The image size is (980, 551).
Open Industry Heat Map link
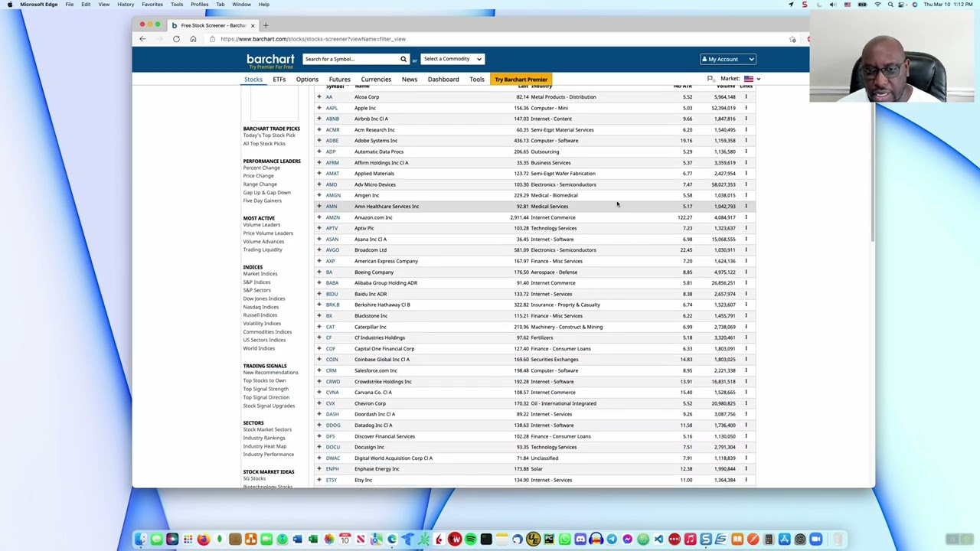point(264,446)
